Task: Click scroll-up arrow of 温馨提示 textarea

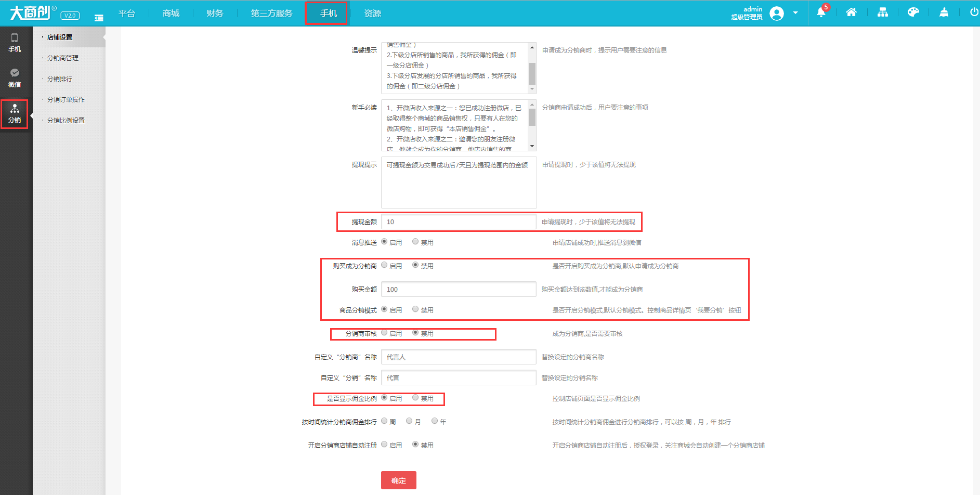Action: coord(532,47)
